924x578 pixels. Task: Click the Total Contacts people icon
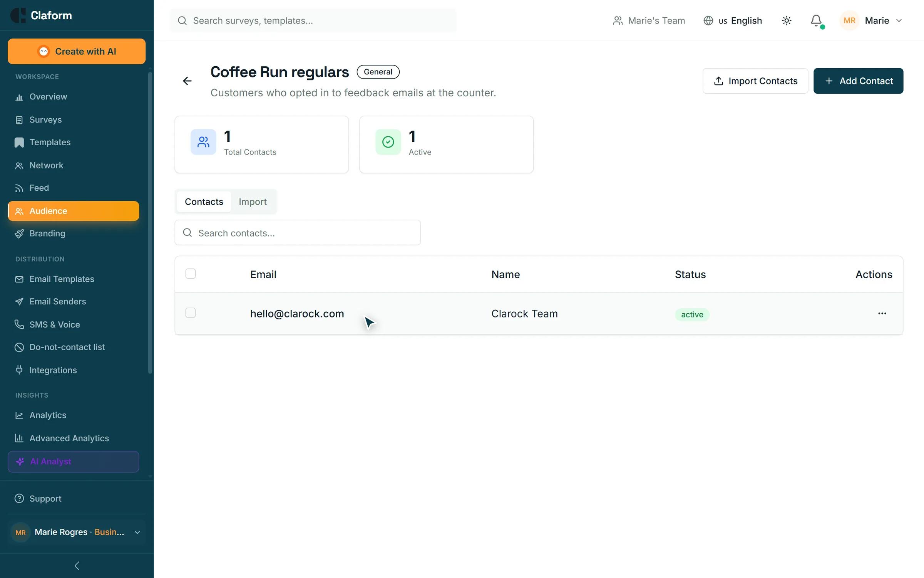(203, 142)
